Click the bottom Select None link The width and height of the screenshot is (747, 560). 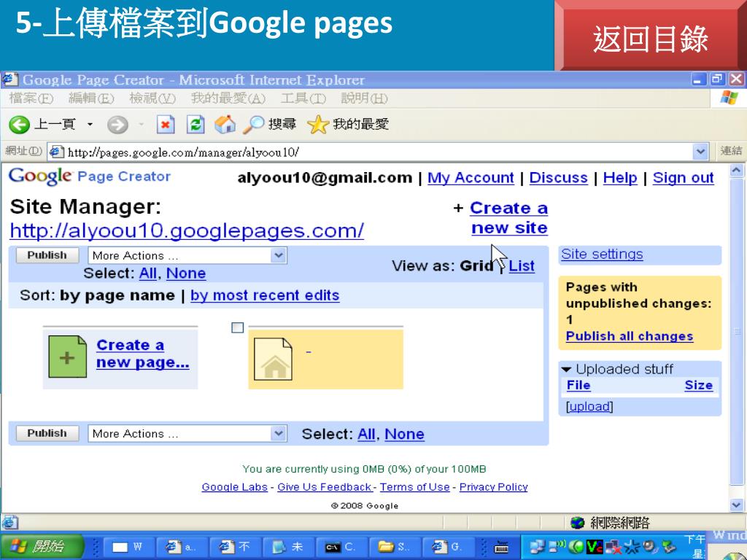404,435
